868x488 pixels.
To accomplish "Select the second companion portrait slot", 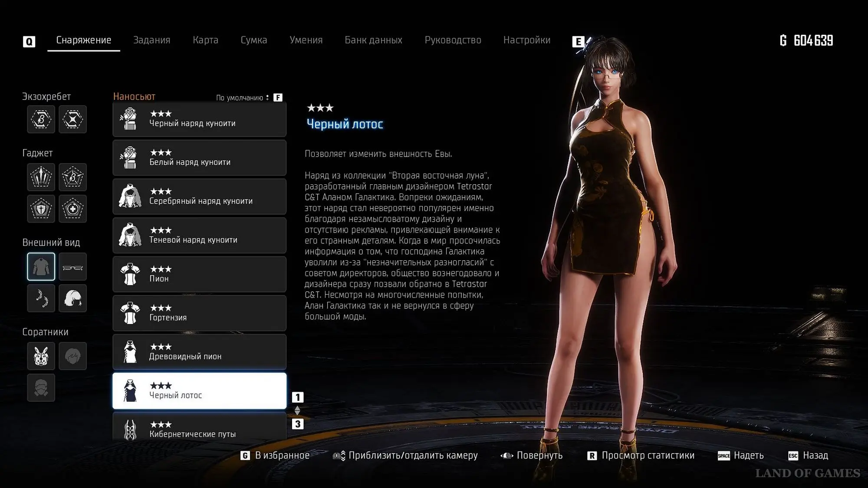I will 73,356.
